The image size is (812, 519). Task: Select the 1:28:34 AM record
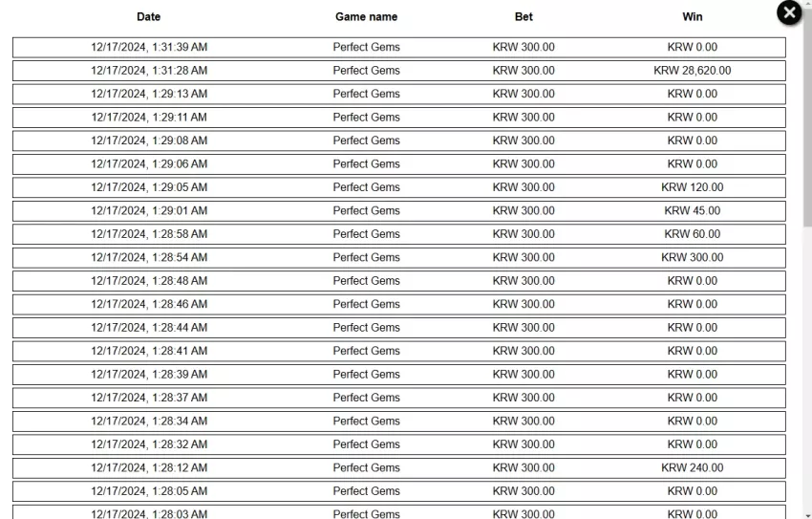(x=399, y=422)
